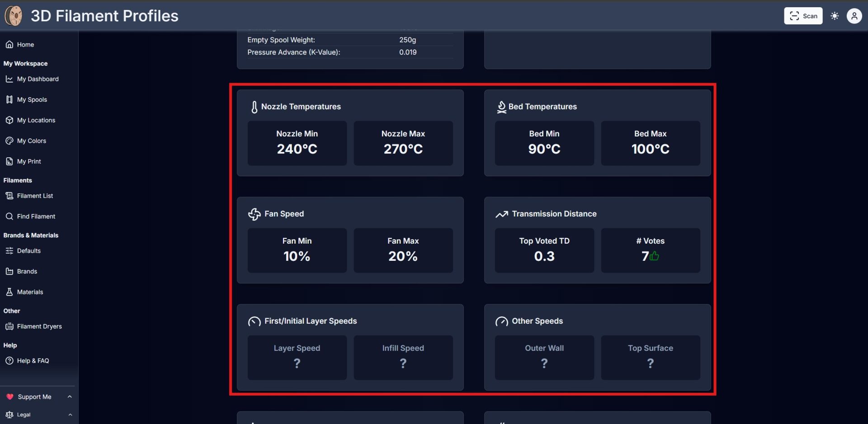Click the My Spools sidebar icon
This screenshot has height=424, width=868.
point(9,99)
